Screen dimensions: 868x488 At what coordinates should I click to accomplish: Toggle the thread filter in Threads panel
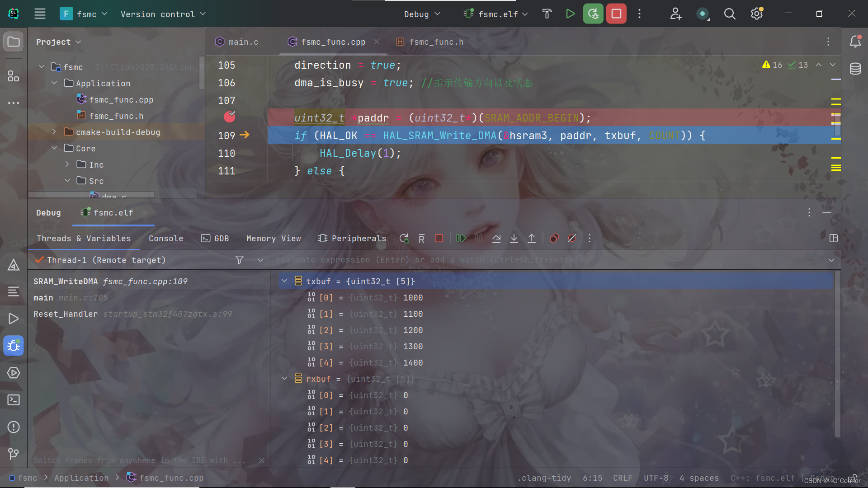click(x=239, y=260)
